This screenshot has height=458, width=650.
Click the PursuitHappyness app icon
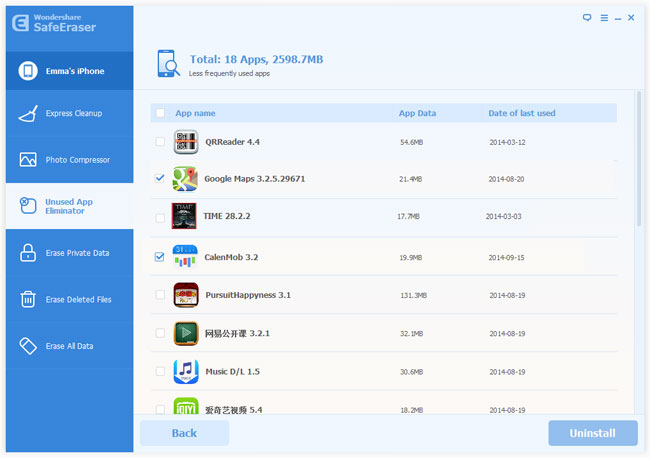(186, 295)
